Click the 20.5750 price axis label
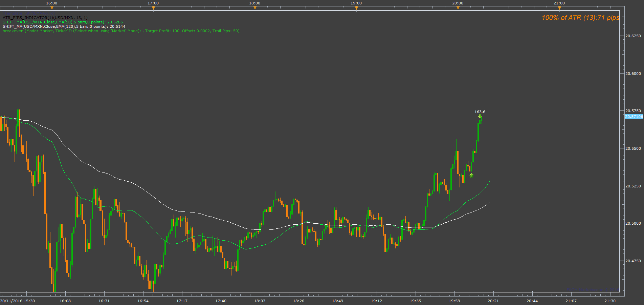 pyautogui.click(x=633, y=111)
